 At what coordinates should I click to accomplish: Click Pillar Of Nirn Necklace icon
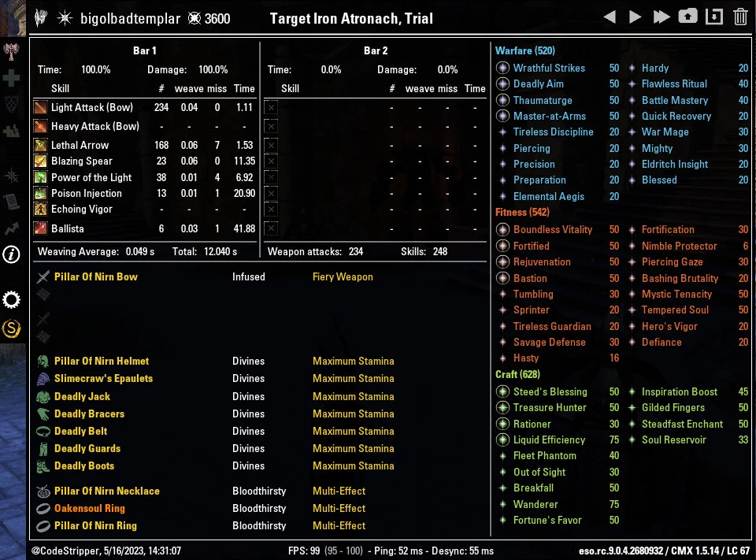(x=43, y=491)
